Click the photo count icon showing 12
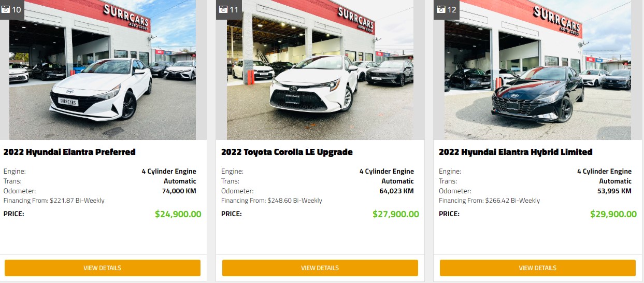The height and width of the screenshot is (283, 644). (446, 9)
